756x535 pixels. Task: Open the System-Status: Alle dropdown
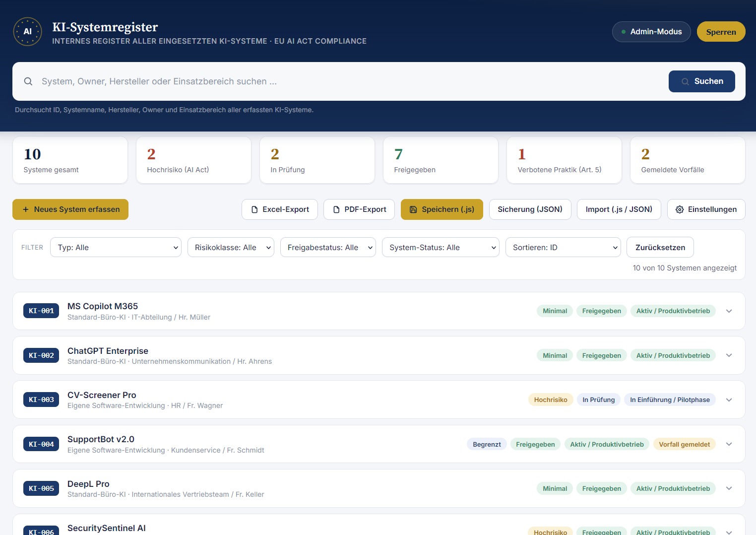point(441,247)
